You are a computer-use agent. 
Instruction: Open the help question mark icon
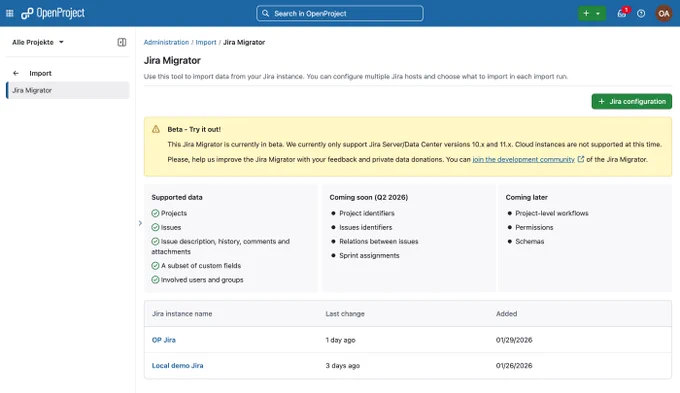641,13
